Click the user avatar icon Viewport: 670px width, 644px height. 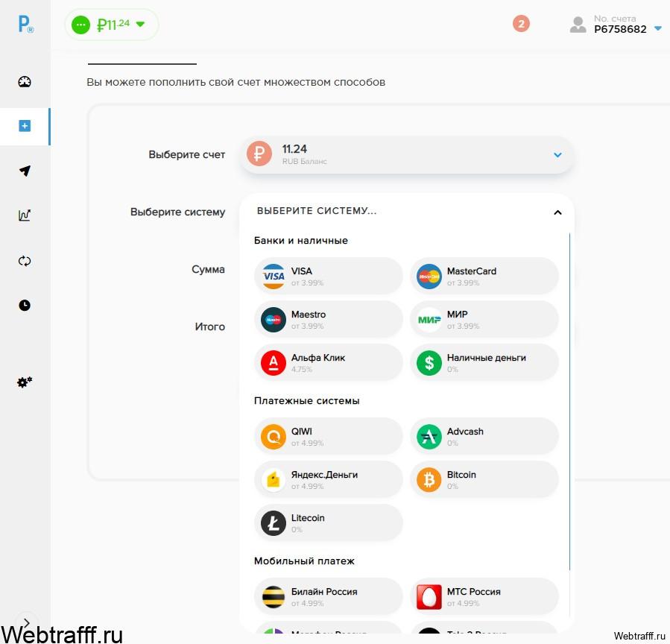578,25
